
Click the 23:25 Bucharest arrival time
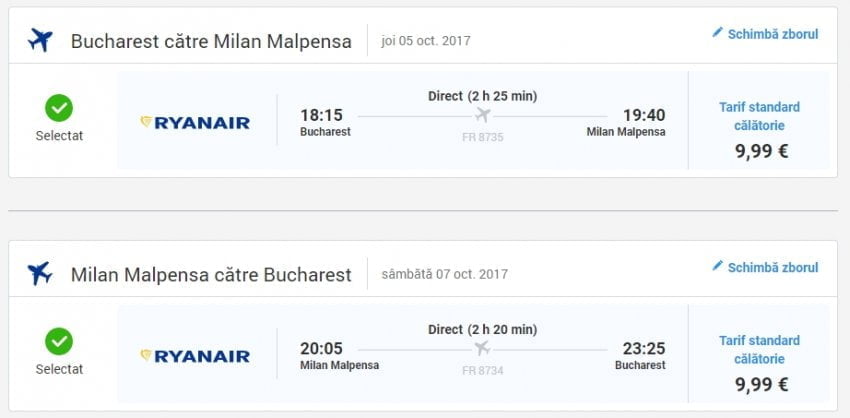click(644, 348)
